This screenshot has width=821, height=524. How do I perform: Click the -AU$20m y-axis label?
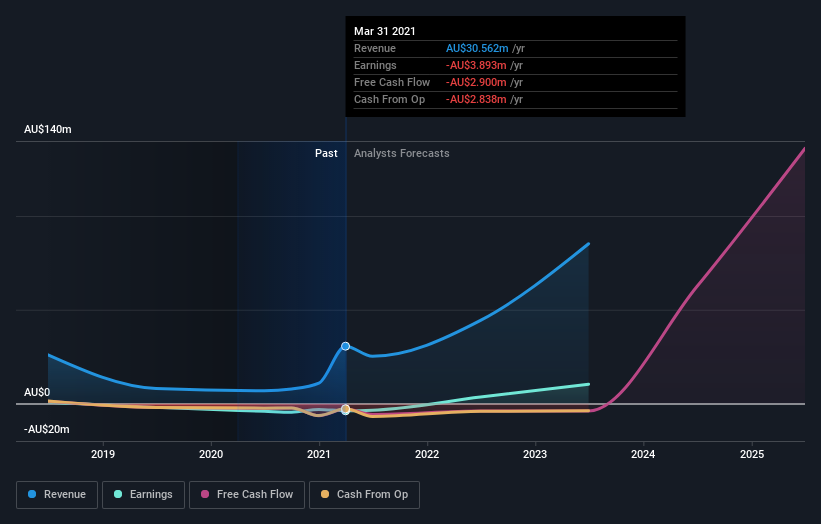(47, 429)
